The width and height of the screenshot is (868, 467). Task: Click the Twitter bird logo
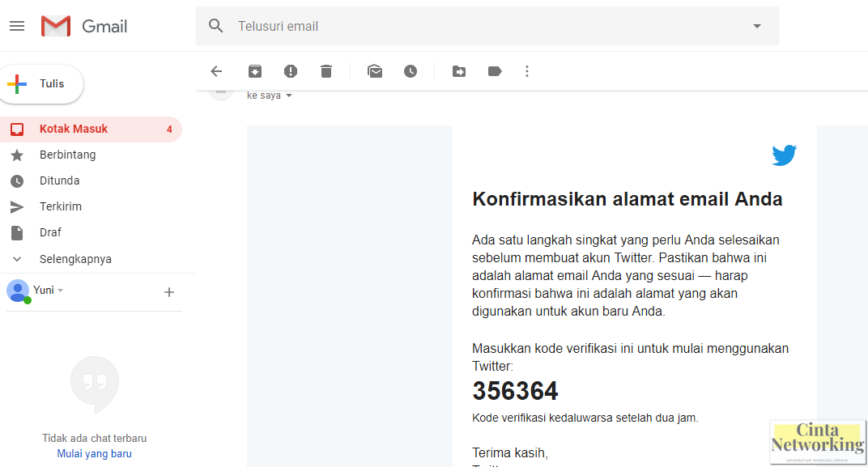(785, 155)
